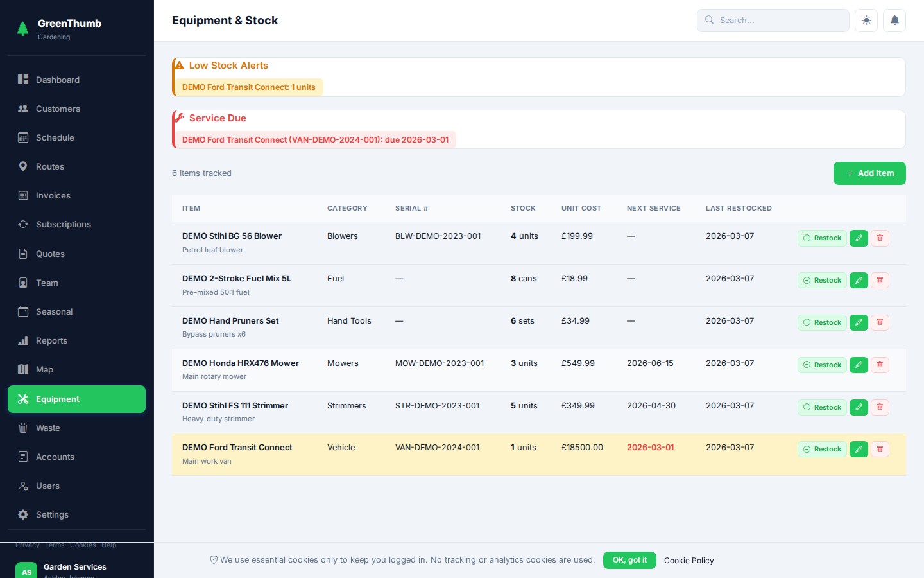Edit the DEMO 2-Stroke Fuel Mix entry
Screen dimensions: 924x578
coord(859,280)
